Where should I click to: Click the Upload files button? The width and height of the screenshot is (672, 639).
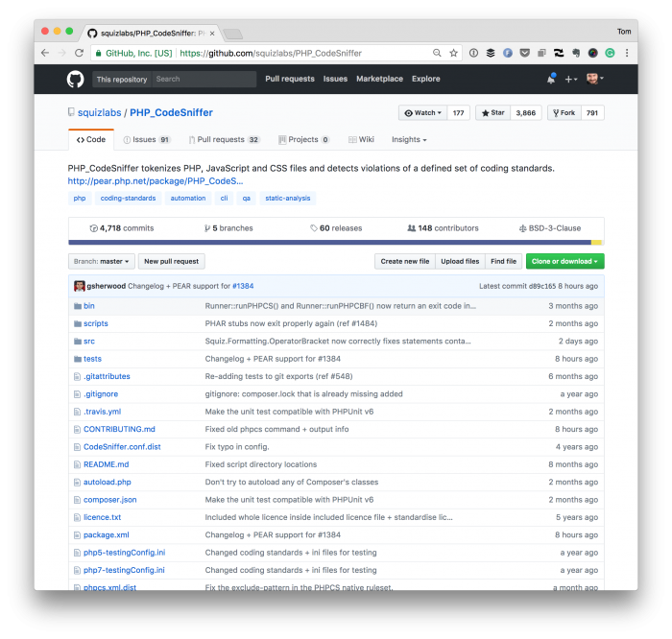460,261
